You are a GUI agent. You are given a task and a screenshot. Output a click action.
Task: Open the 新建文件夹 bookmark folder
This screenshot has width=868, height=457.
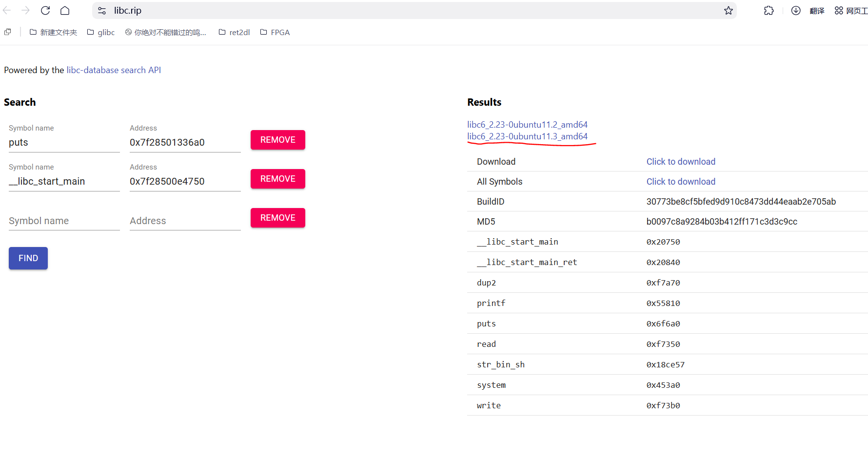pos(53,33)
